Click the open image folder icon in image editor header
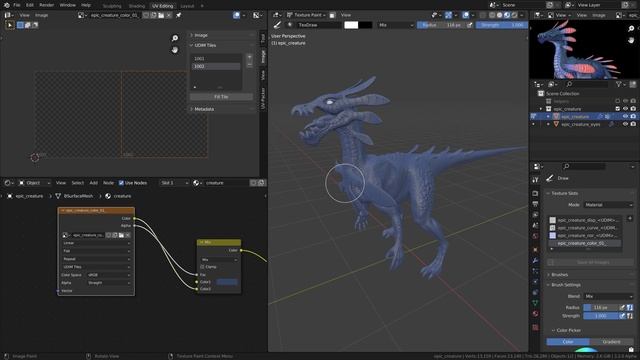The width and height of the screenshot is (640, 360). pos(161,15)
